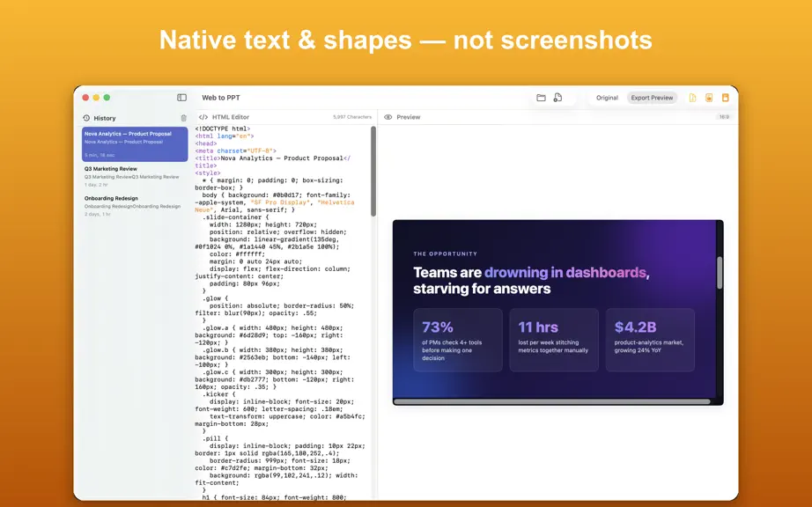The width and height of the screenshot is (812, 507).
Task: Click the middle orange export file icon
Action: (709, 97)
